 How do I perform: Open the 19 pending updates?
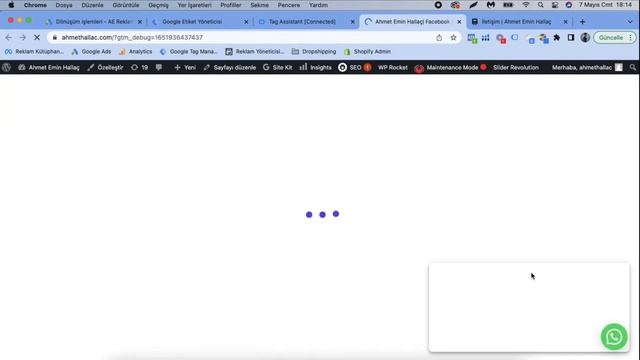[140, 68]
